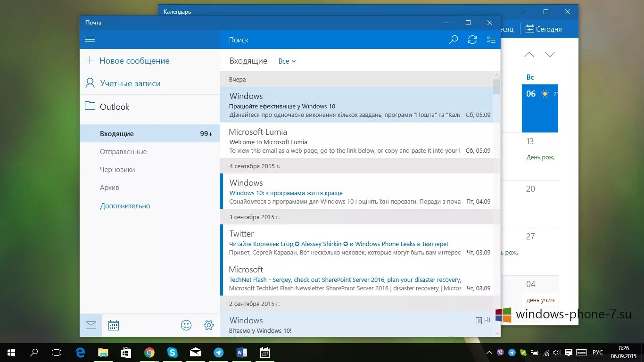Send feedback with the smiley icon
The image size is (644, 362).
[x=186, y=325]
